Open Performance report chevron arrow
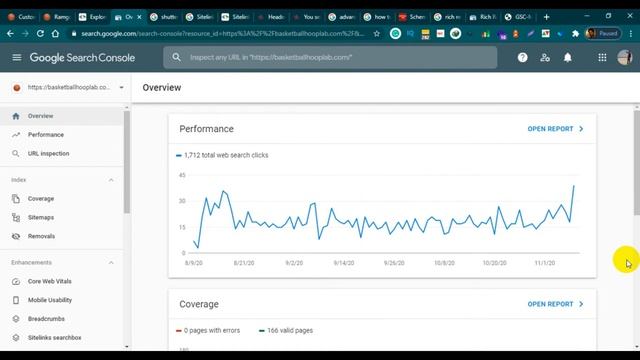This screenshot has height=360, width=640. point(581,129)
